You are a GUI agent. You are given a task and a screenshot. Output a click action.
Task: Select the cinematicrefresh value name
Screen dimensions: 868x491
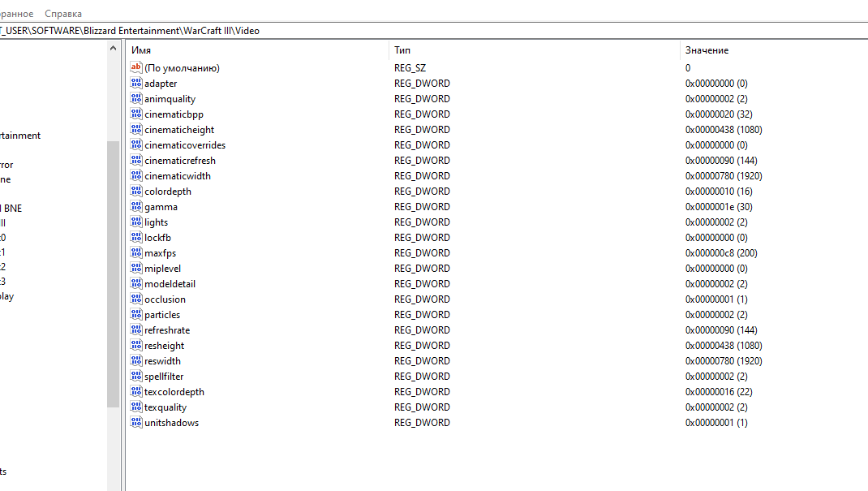(x=180, y=160)
